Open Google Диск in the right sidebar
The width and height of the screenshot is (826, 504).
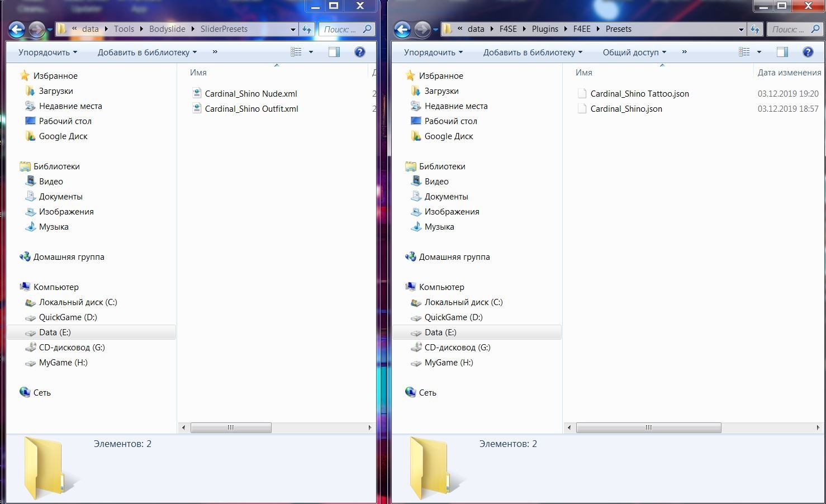(x=448, y=136)
